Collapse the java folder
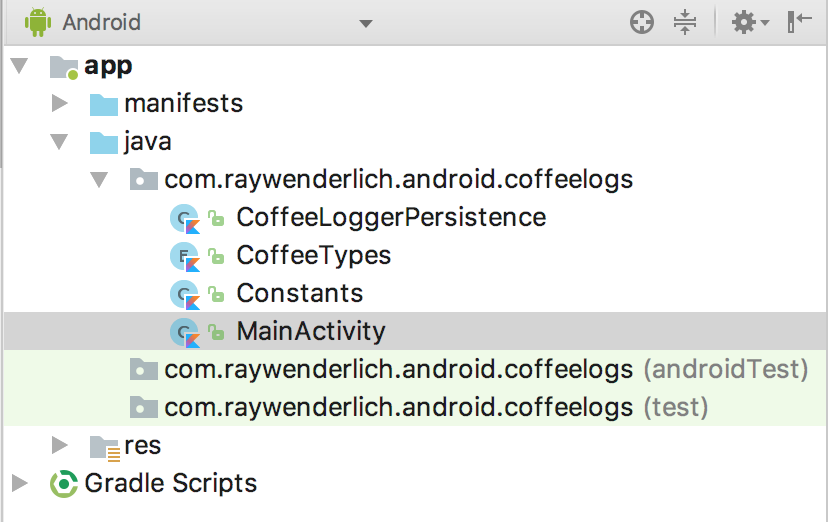The width and height of the screenshot is (828, 522). point(59,142)
